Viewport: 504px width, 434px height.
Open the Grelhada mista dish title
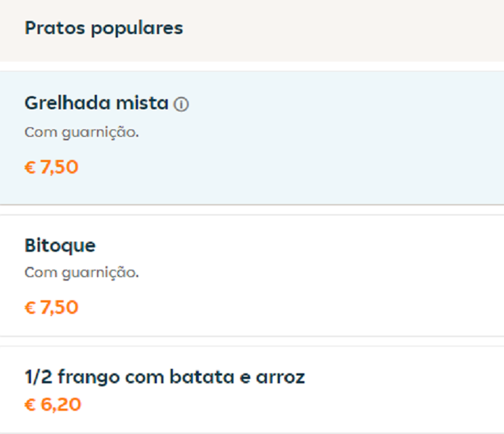(x=96, y=103)
